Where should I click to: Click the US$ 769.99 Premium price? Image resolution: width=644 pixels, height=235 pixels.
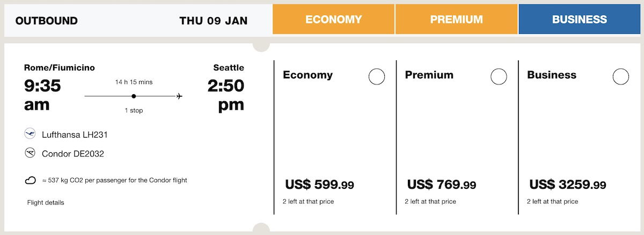pyautogui.click(x=442, y=185)
